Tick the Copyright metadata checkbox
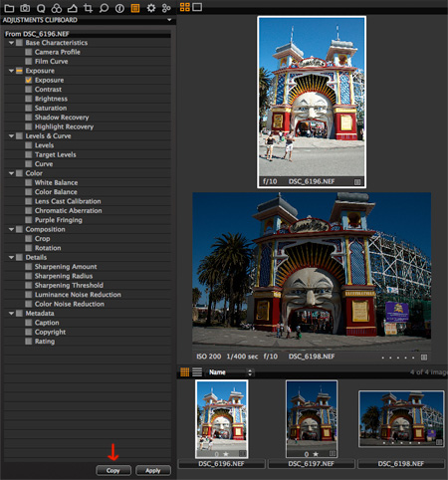This screenshot has height=480, width=448. tap(29, 332)
